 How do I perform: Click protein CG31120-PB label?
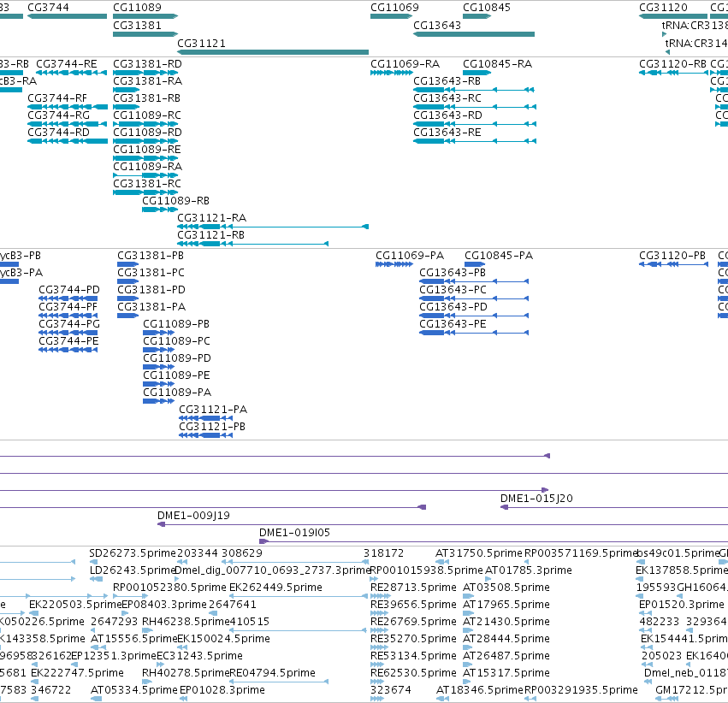click(672, 256)
